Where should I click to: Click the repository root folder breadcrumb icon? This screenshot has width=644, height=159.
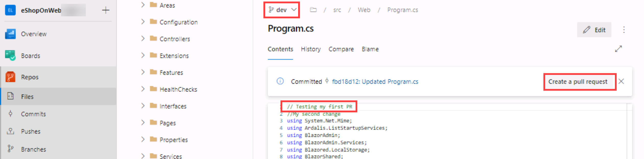click(313, 10)
